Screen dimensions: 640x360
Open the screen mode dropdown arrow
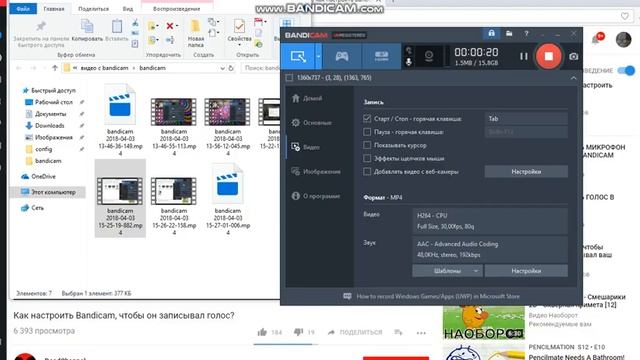[x=318, y=56]
